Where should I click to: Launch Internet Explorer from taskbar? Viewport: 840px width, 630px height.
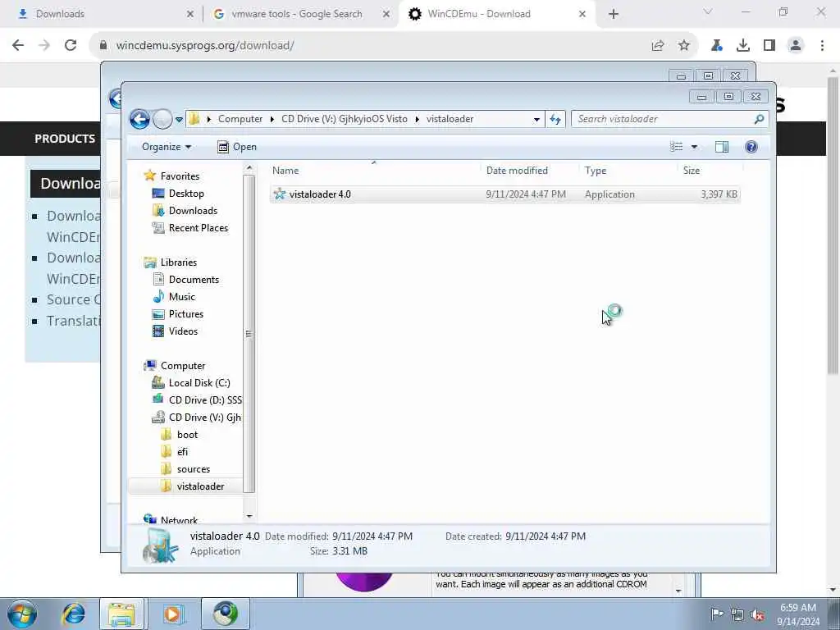click(73, 614)
